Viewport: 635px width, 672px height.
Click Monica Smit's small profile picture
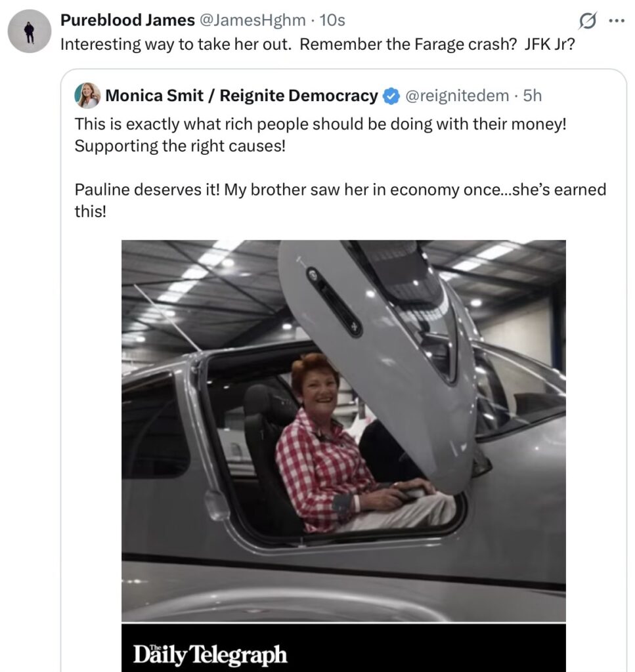[x=87, y=96]
